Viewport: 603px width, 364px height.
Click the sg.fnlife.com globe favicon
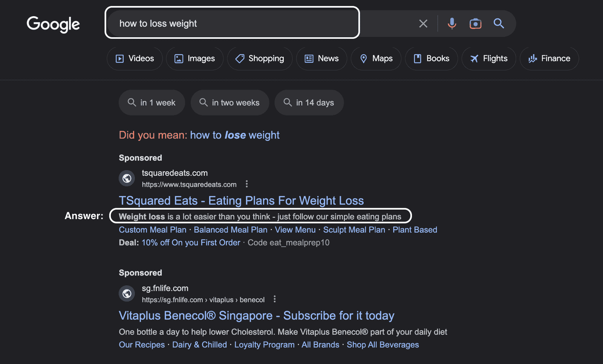(x=127, y=294)
